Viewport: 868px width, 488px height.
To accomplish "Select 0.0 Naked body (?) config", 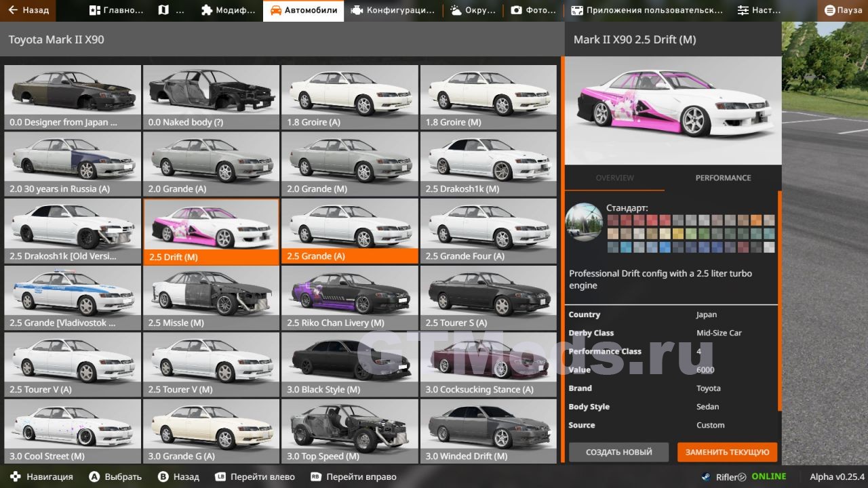I will [211, 97].
